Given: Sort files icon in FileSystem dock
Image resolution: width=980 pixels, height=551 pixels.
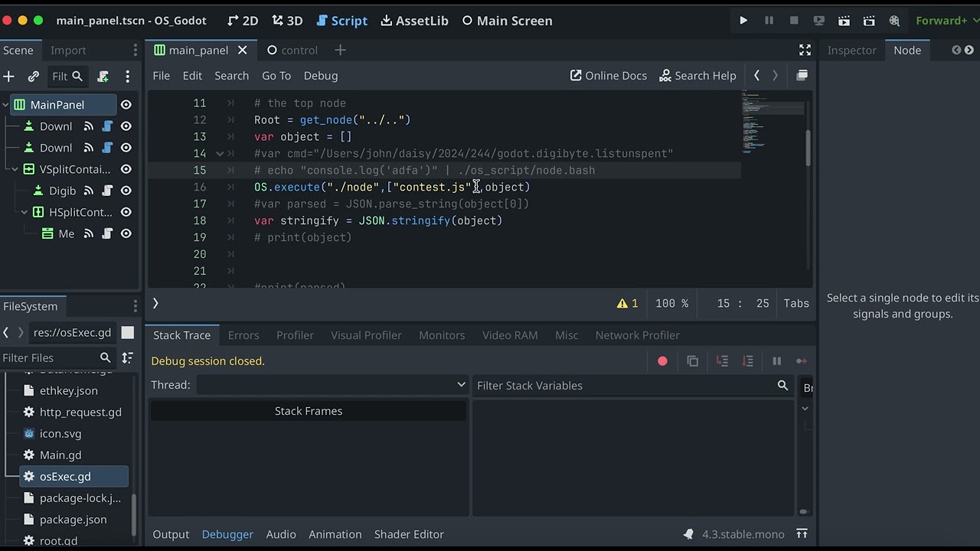Looking at the screenshot, I should click(127, 357).
